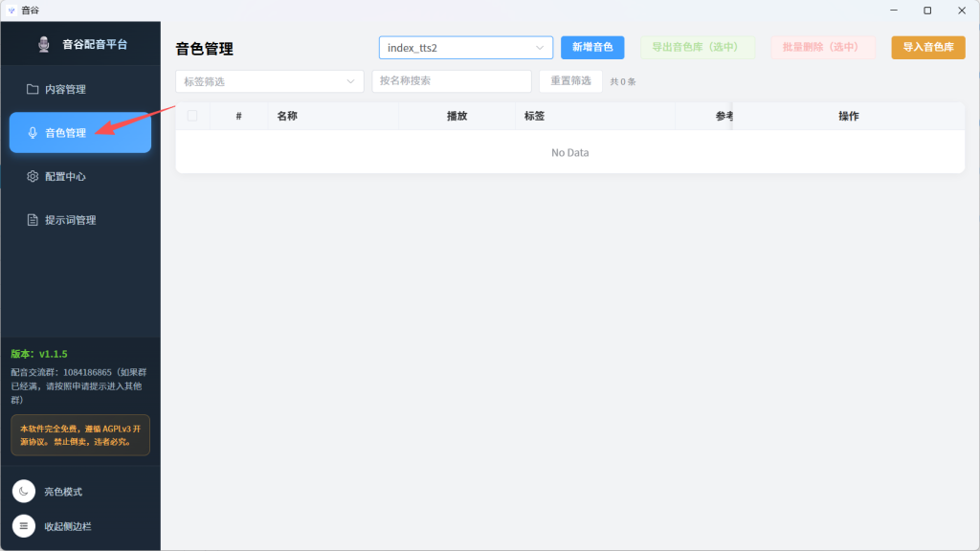Image resolution: width=980 pixels, height=551 pixels.
Task: Click the # column header
Action: point(238,116)
